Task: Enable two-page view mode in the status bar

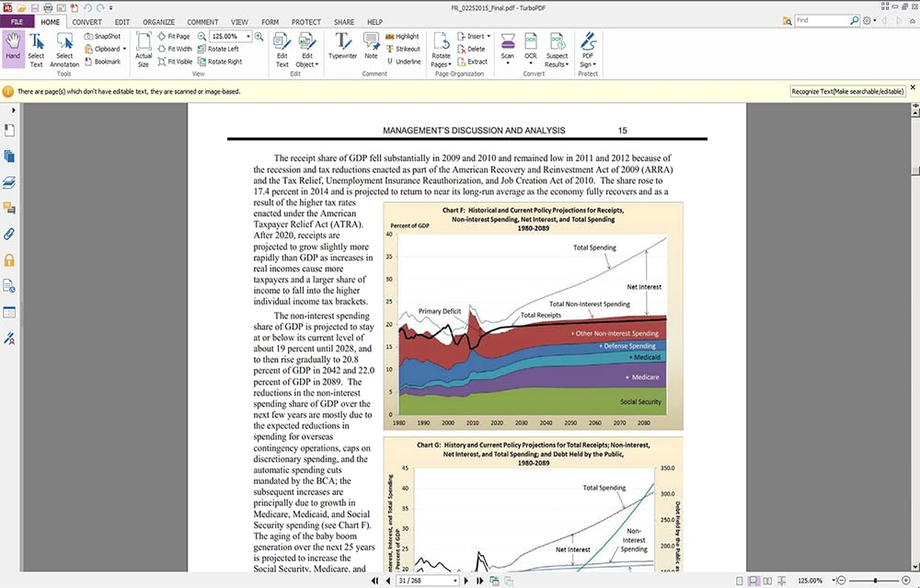Action: tap(767, 581)
